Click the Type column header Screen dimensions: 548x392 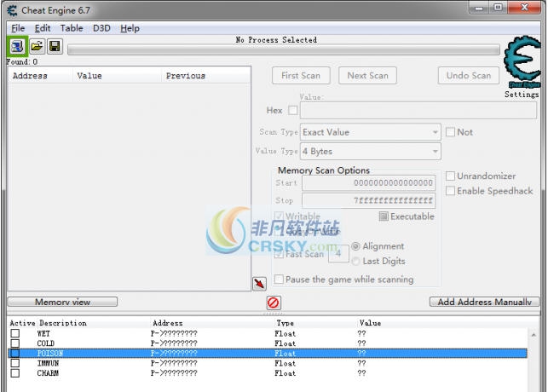[x=286, y=323]
